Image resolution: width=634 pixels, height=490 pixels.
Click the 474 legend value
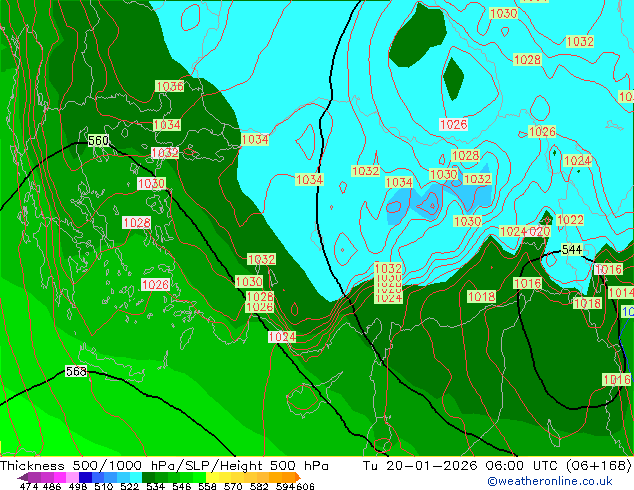(x=29, y=486)
